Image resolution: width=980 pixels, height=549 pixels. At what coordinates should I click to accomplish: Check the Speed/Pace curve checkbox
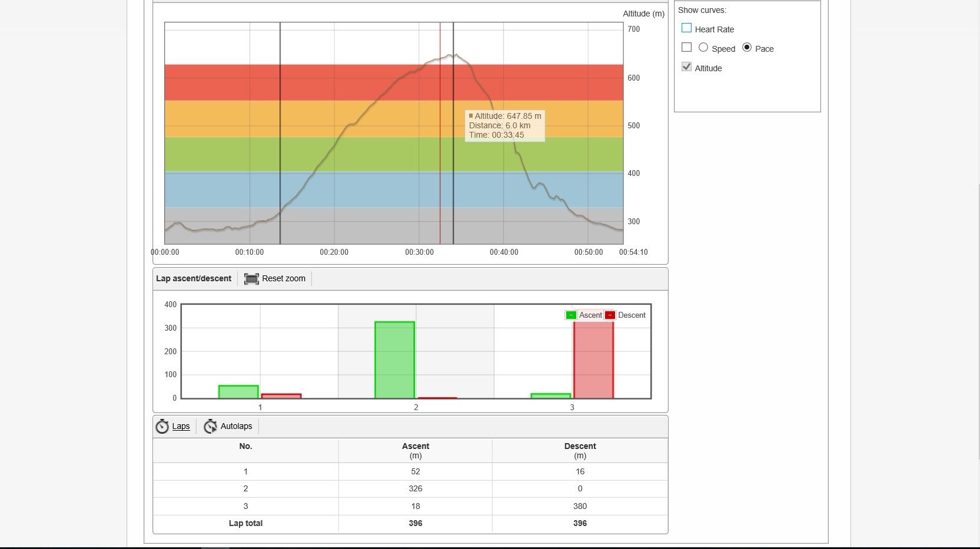coord(686,48)
